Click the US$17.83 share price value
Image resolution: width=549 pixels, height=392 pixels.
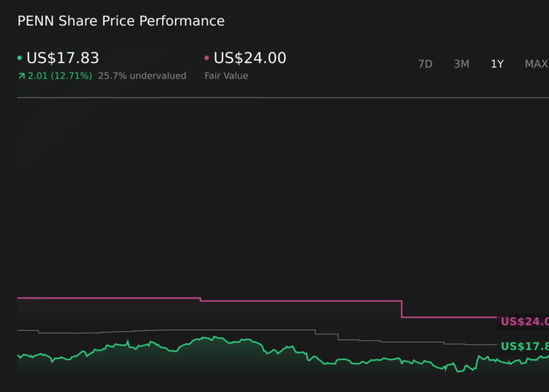(63, 58)
